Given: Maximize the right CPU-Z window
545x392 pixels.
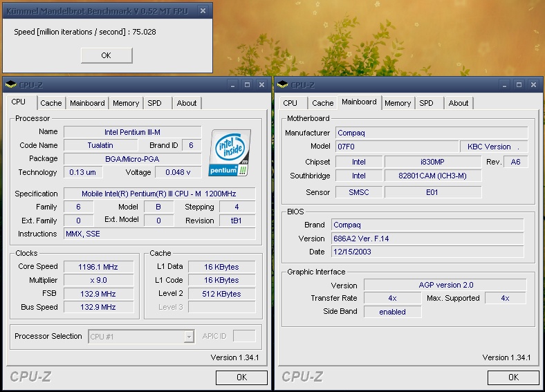Looking at the screenshot, I should coord(519,85).
